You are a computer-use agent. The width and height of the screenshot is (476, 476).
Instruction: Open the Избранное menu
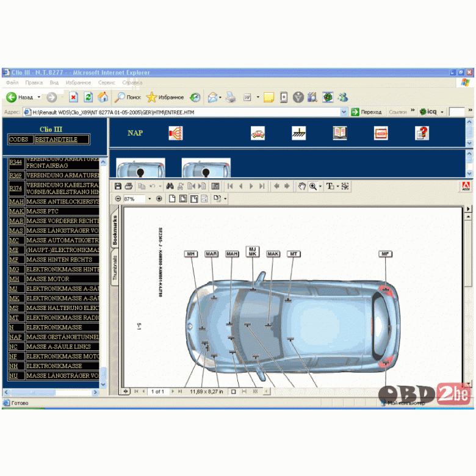pos(78,82)
